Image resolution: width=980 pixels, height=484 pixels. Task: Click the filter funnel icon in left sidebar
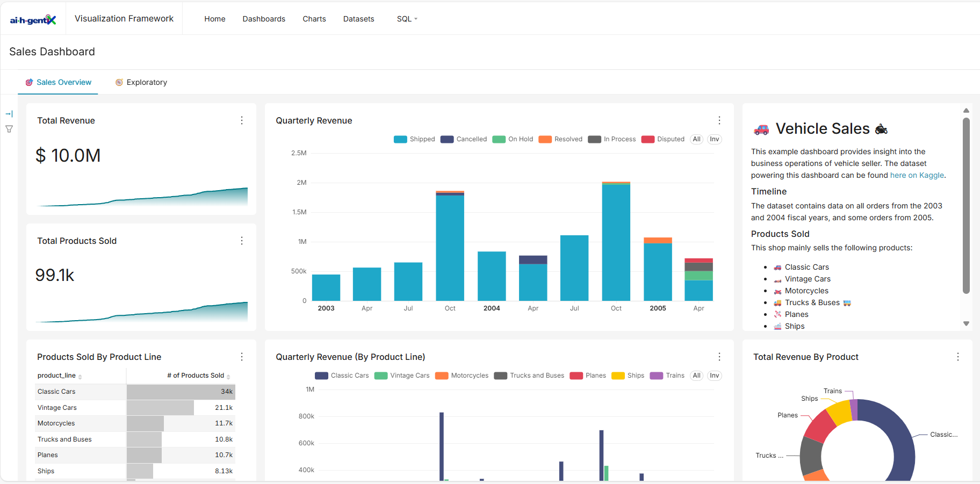pos(9,129)
